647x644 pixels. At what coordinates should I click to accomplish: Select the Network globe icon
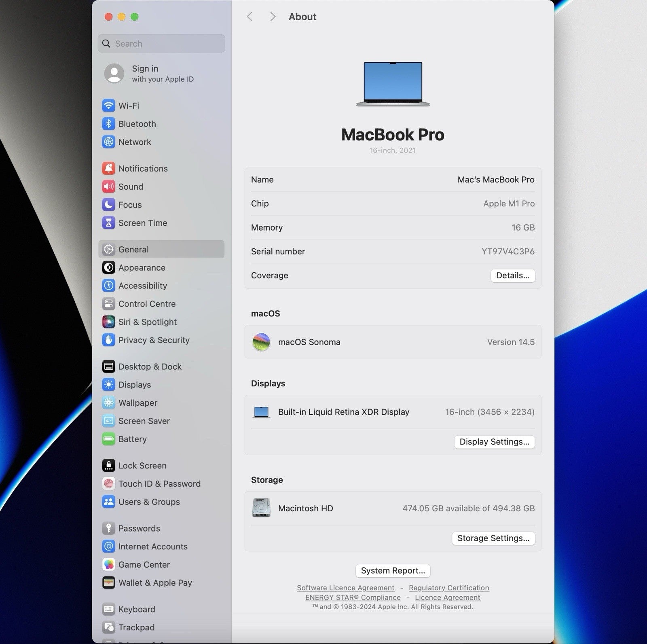[108, 142]
